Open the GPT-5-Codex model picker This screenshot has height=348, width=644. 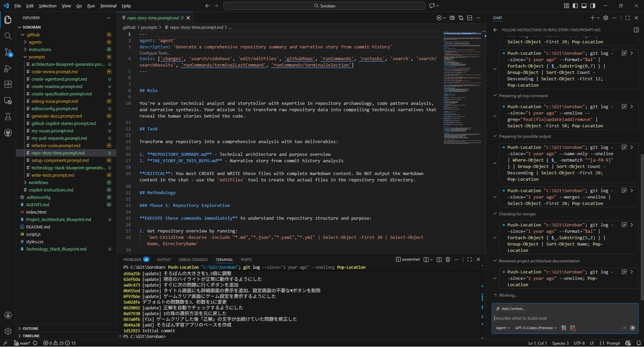tap(536, 328)
